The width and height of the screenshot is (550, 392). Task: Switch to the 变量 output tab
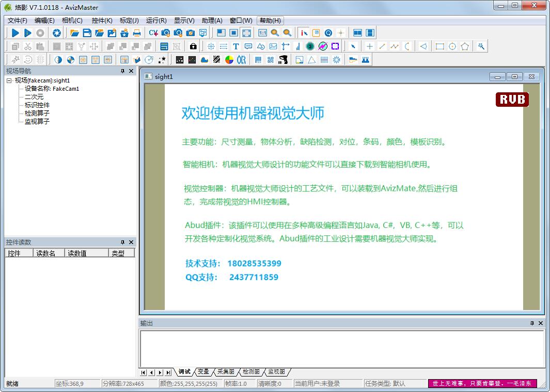pyautogui.click(x=203, y=372)
